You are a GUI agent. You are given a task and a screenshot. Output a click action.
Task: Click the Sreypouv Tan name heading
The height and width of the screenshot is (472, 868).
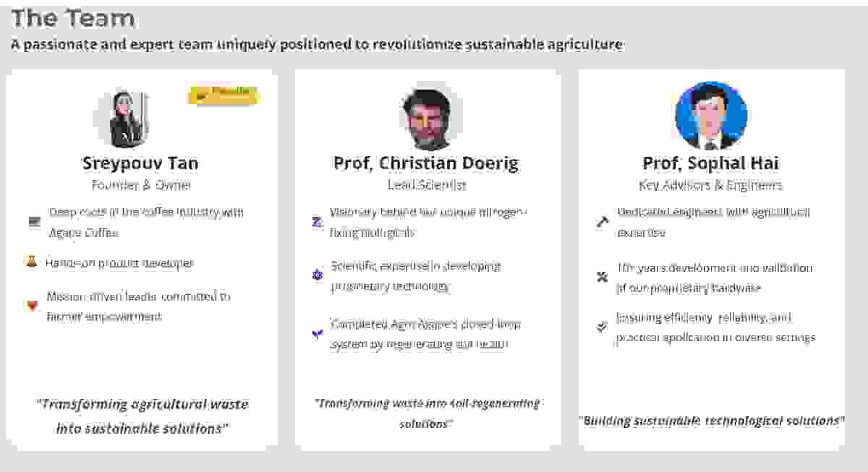(x=140, y=163)
